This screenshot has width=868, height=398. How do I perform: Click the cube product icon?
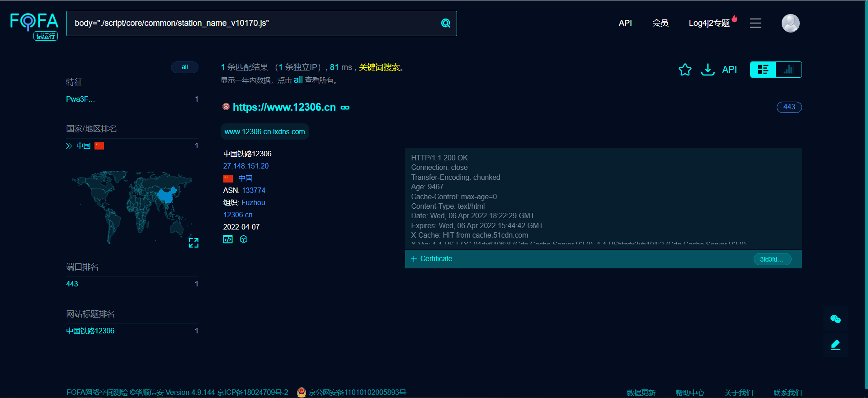click(x=244, y=239)
